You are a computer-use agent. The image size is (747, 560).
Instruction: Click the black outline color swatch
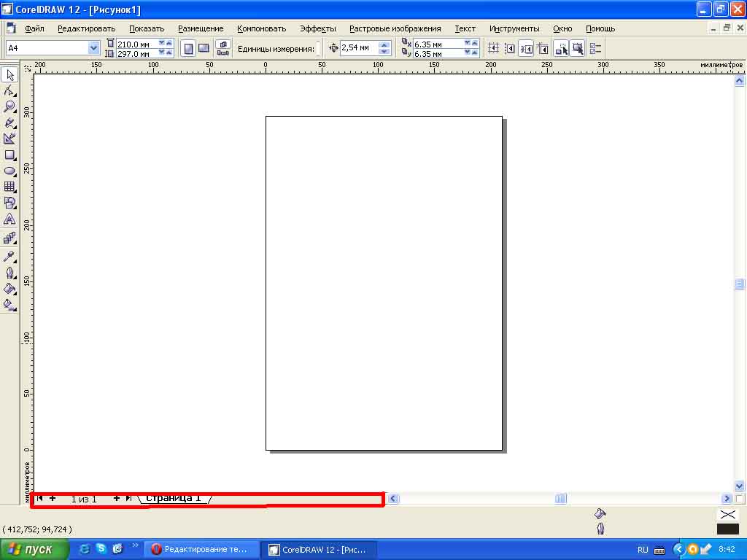(x=727, y=529)
